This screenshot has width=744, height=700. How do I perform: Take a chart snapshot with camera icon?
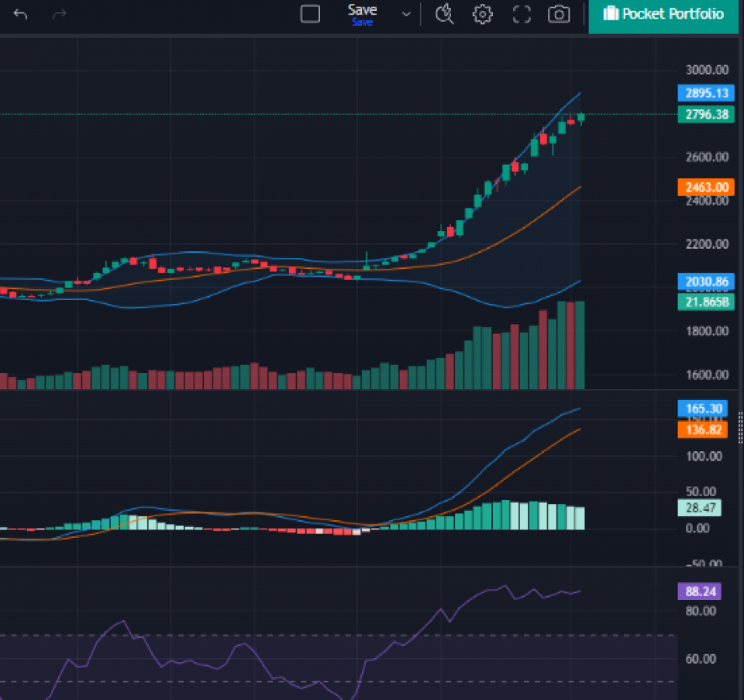559,14
